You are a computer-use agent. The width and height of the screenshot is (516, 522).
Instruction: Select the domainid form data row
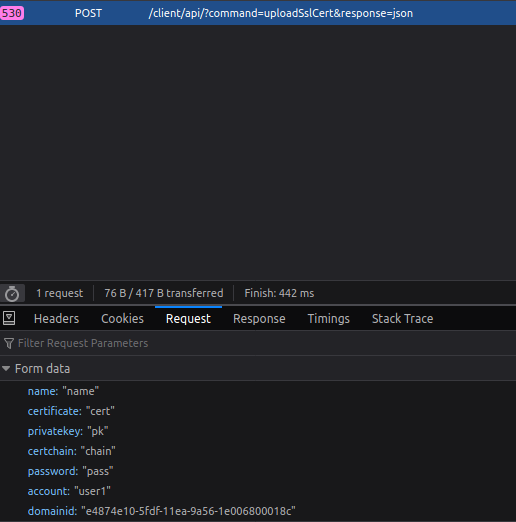click(x=258, y=511)
